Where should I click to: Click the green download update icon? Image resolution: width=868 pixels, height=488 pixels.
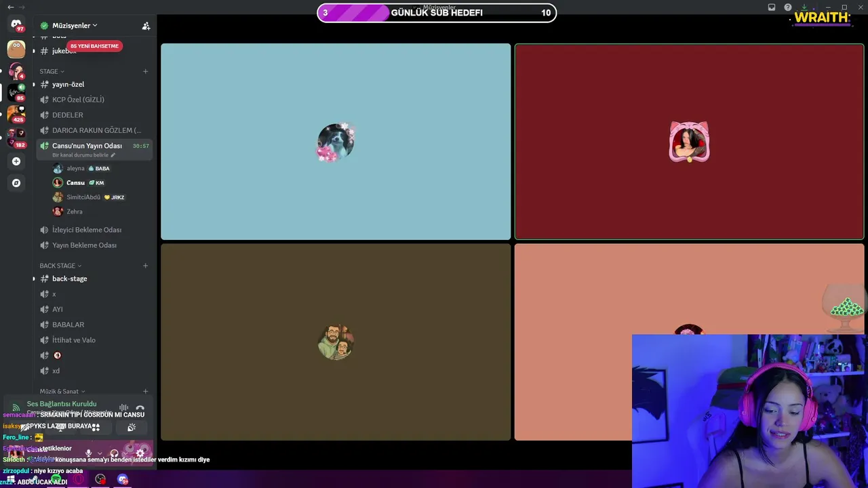(x=804, y=7)
